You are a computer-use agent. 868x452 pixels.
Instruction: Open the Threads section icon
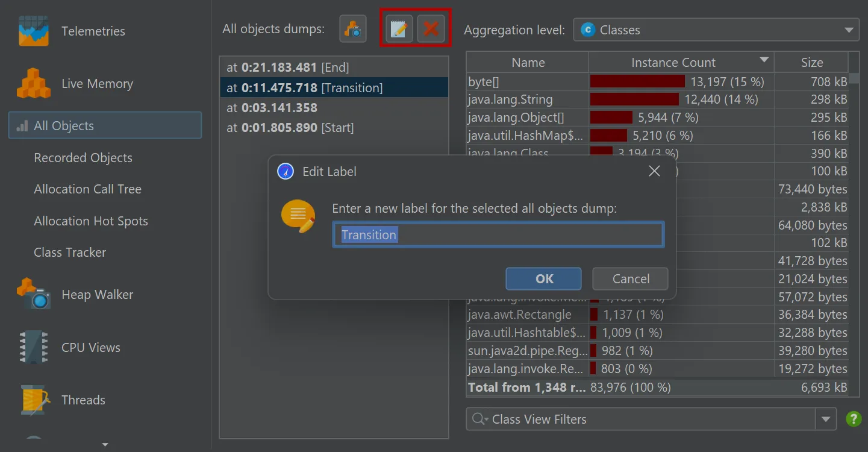click(34, 400)
